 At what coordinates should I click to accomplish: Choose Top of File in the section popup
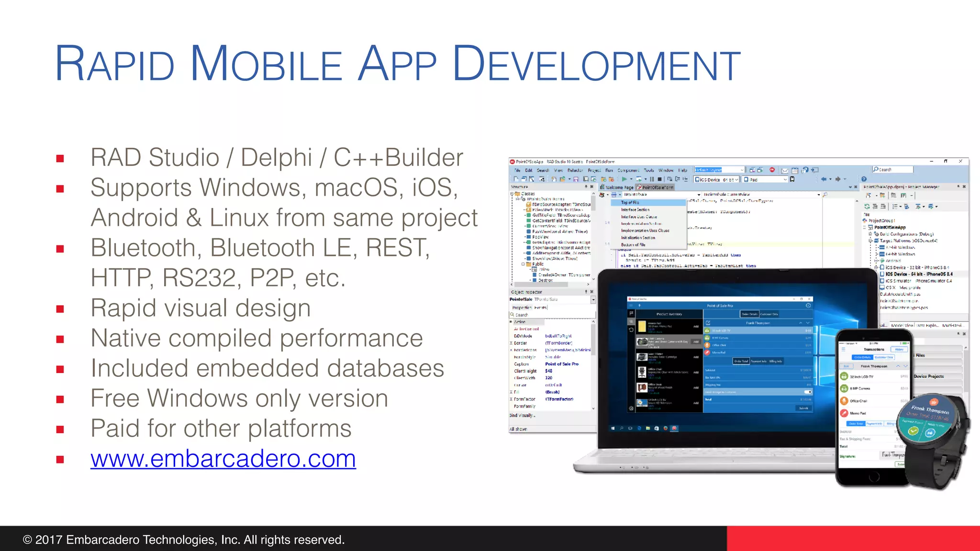648,202
